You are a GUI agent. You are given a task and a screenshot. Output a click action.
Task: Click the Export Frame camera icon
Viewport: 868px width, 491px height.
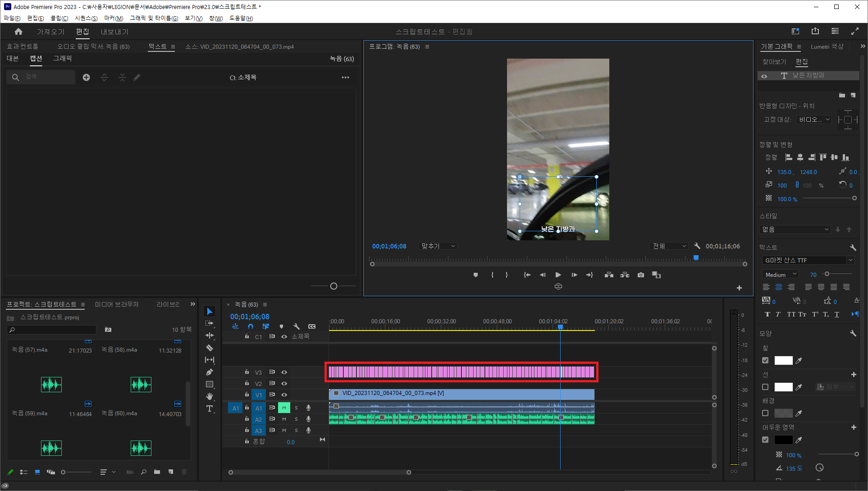tap(640, 275)
